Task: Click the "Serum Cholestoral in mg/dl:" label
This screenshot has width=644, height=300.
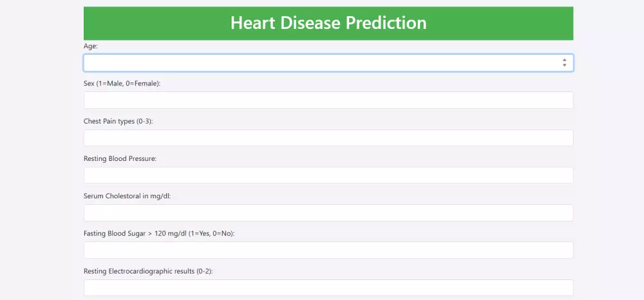Action: point(127,196)
